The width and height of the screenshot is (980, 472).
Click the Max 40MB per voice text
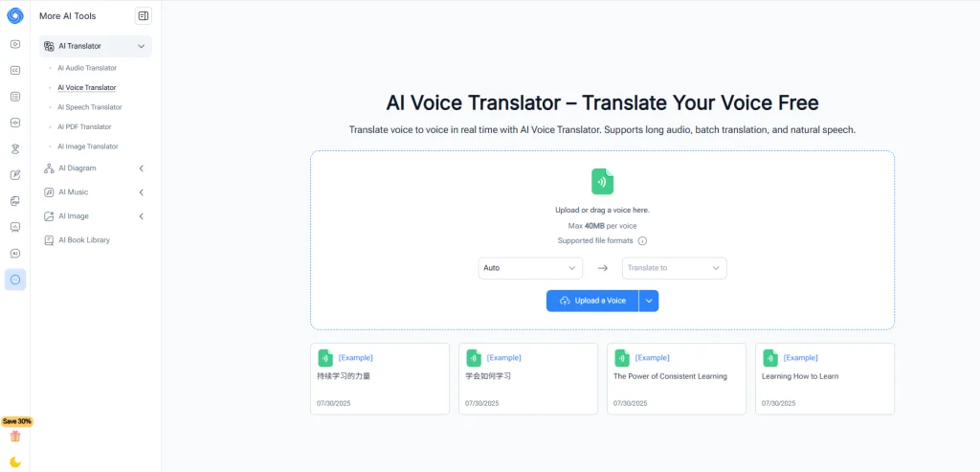click(x=603, y=226)
